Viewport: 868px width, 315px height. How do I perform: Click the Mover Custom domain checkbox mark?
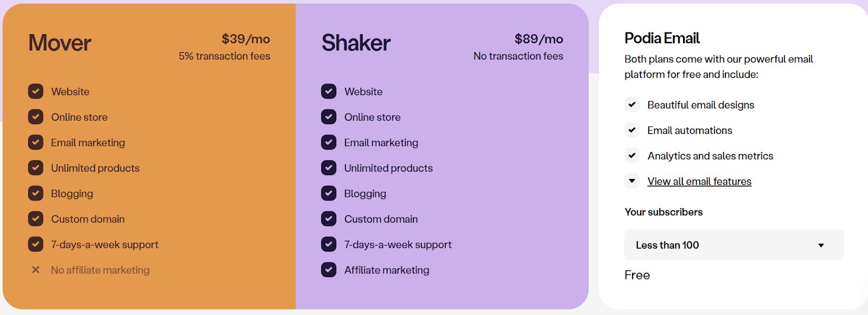[x=36, y=218]
